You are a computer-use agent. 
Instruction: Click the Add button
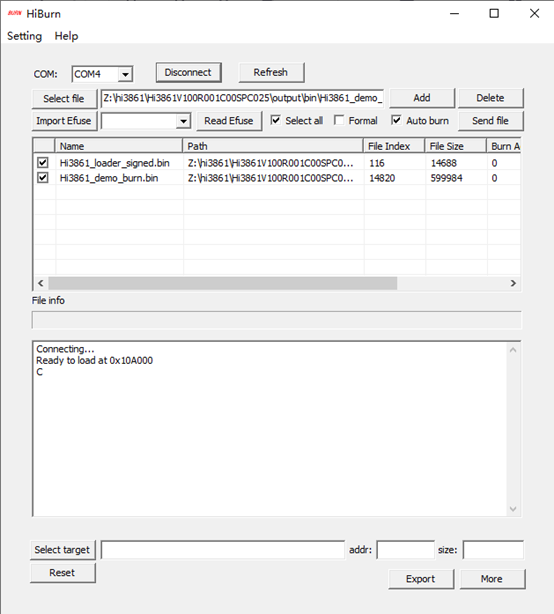pyautogui.click(x=422, y=98)
